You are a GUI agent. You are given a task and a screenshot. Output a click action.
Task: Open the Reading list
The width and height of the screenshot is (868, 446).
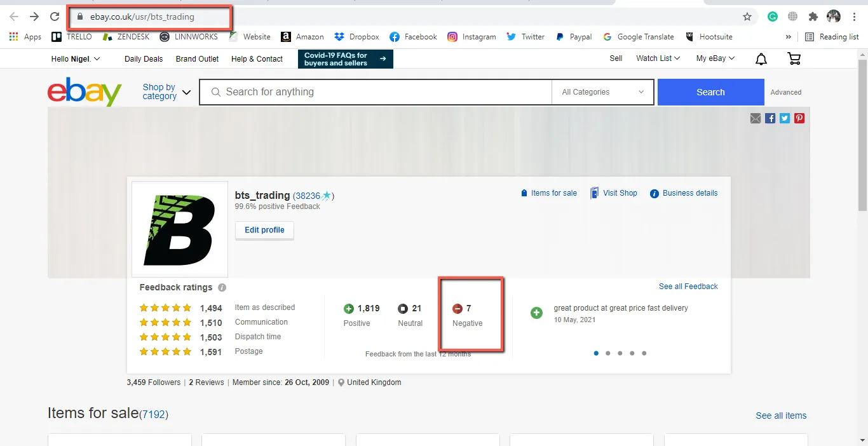[x=832, y=37]
